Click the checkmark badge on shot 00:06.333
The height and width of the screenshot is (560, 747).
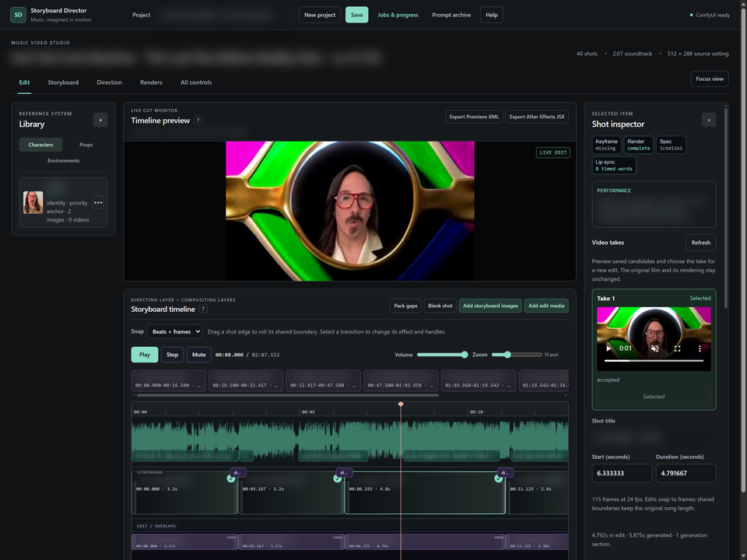click(x=498, y=478)
